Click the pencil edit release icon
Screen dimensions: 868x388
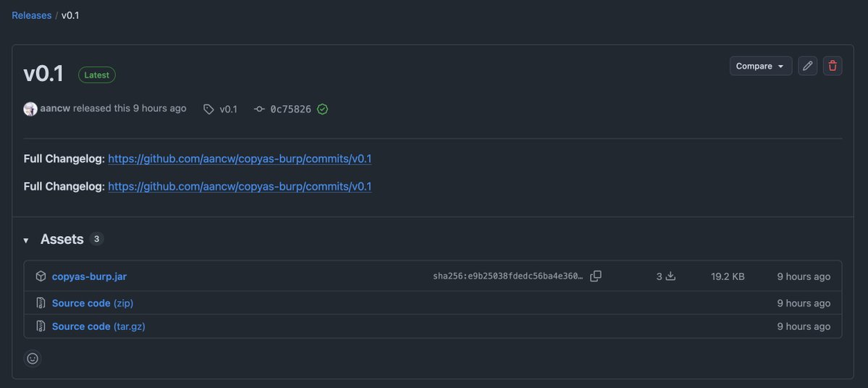coord(807,66)
